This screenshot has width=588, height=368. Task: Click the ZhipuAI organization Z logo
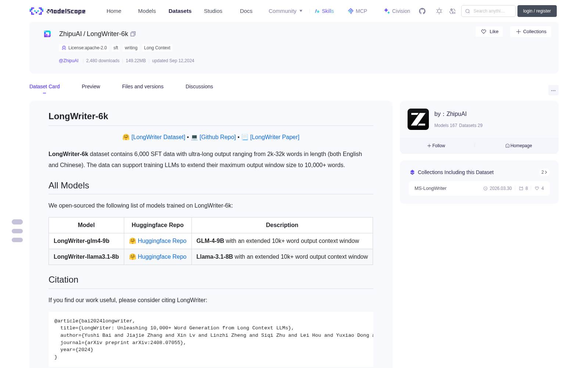pyautogui.click(x=418, y=119)
